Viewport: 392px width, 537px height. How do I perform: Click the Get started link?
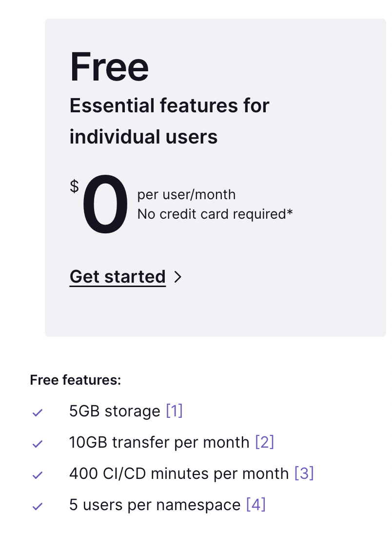118,277
